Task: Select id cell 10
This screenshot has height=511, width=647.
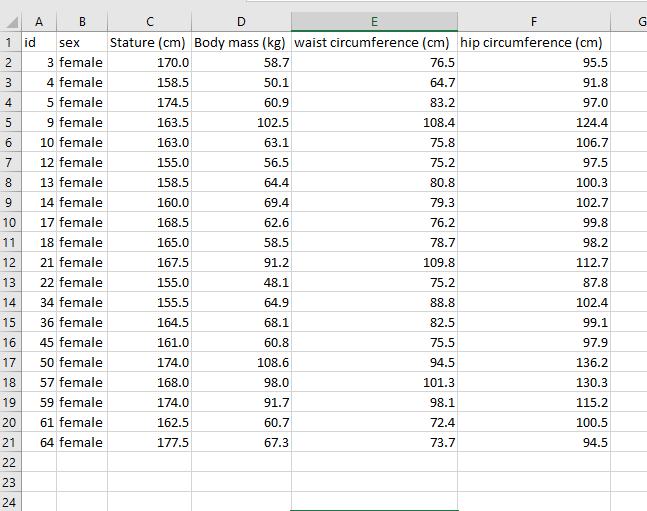Action: (39, 142)
